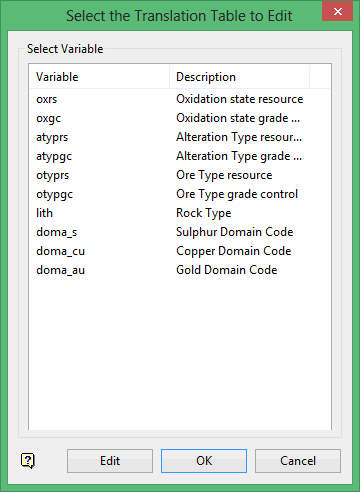
Task: Sort by the Variable column header
Action: (100, 77)
